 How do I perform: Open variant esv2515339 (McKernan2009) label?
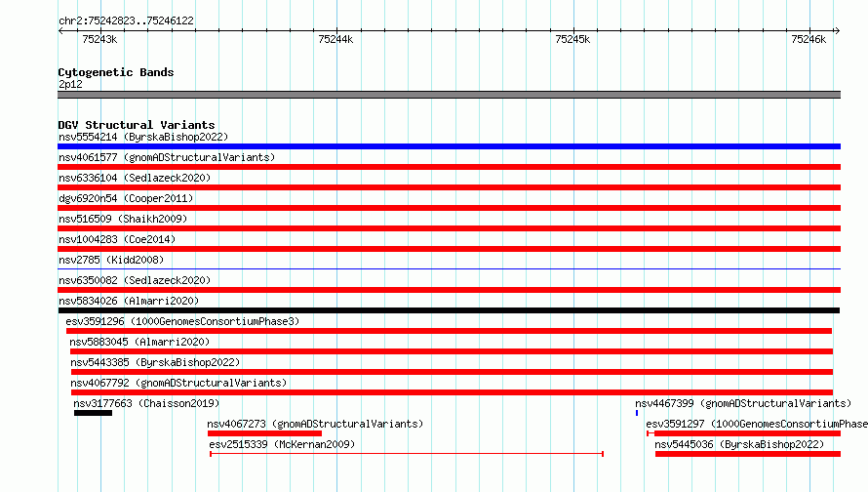tap(282, 444)
